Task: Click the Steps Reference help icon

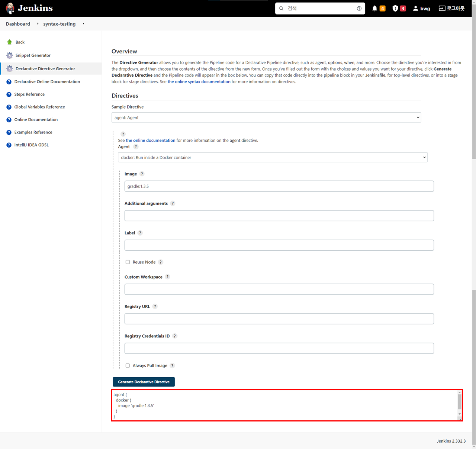Action: (9, 94)
